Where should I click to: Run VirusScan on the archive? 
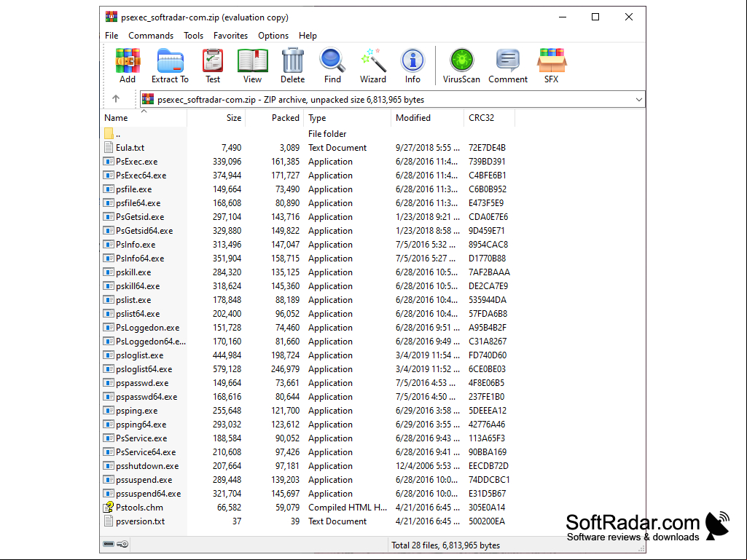point(461,60)
